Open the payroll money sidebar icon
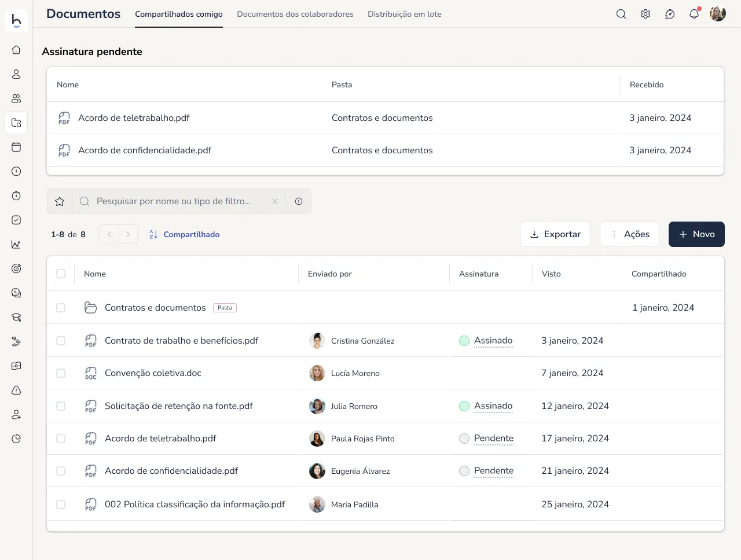This screenshot has width=741, height=560. (x=16, y=366)
